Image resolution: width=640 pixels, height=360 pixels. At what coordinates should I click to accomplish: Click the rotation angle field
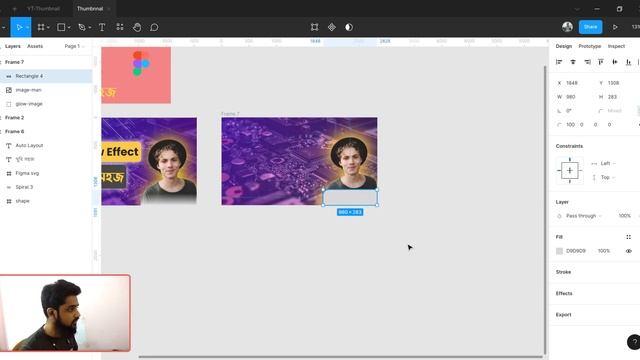(569, 111)
